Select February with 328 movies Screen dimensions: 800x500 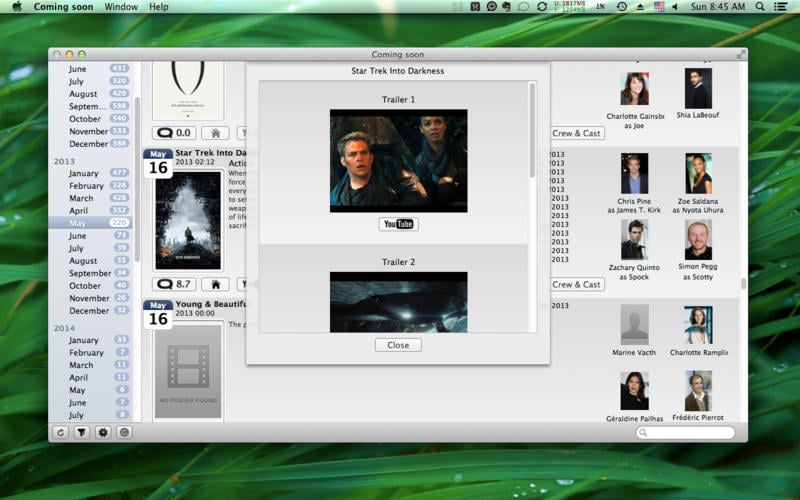(90, 186)
